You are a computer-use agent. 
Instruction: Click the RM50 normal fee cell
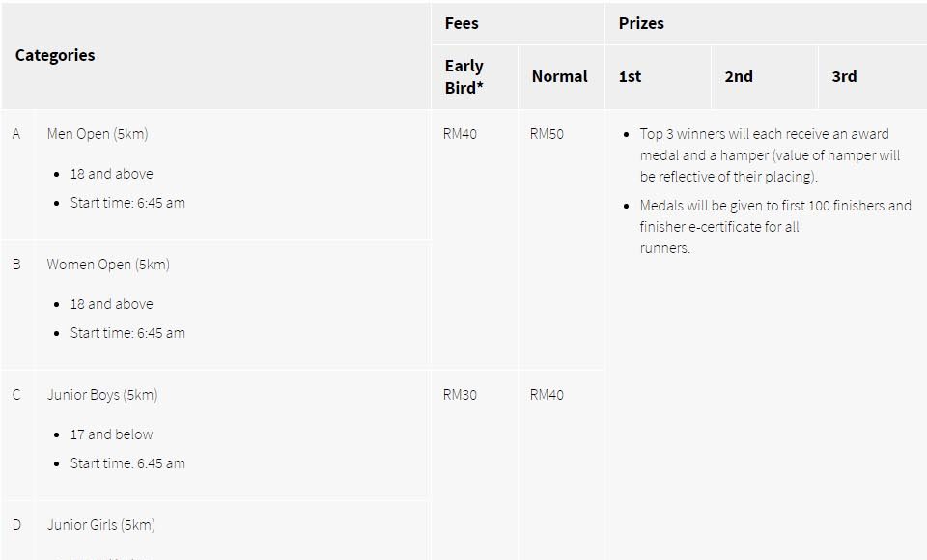click(x=547, y=134)
